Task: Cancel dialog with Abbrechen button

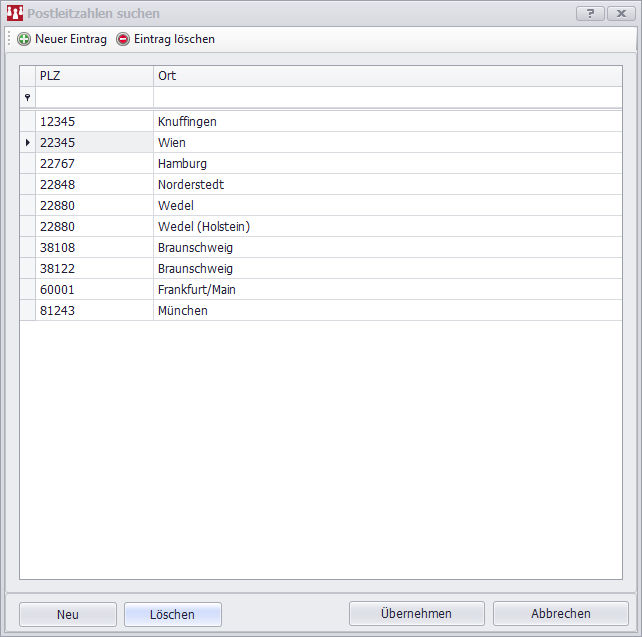Action: pyautogui.click(x=560, y=614)
